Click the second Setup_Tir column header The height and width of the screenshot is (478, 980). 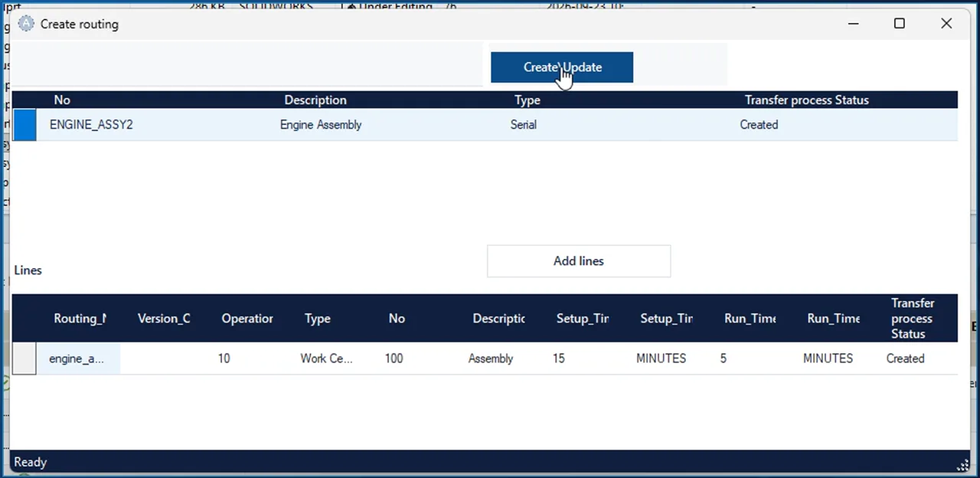pos(667,319)
